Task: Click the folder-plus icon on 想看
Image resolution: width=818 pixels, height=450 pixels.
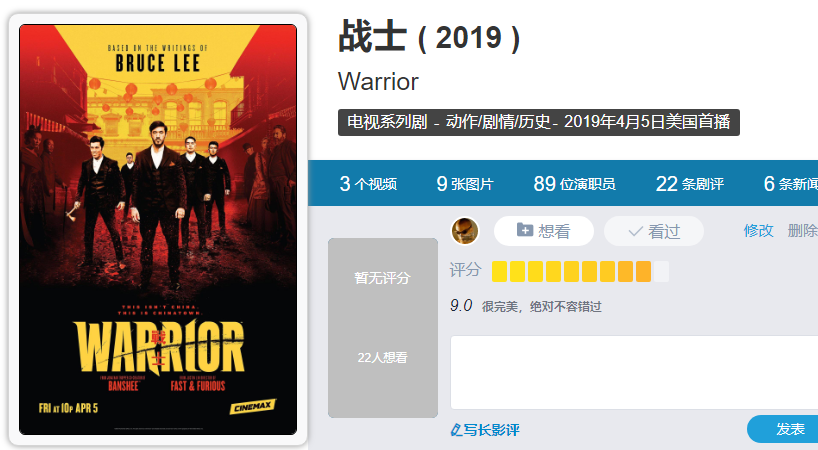Action: [525, 229]
